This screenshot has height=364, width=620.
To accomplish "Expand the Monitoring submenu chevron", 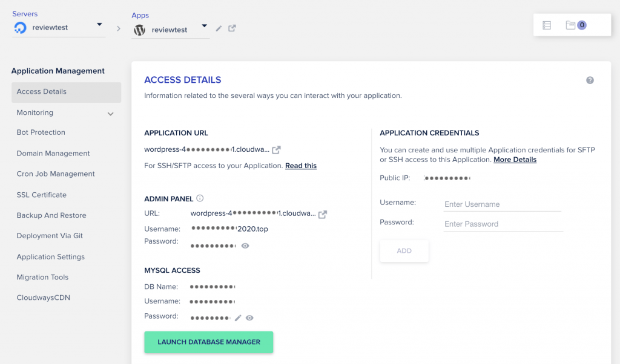I will (x=111, y=114).
